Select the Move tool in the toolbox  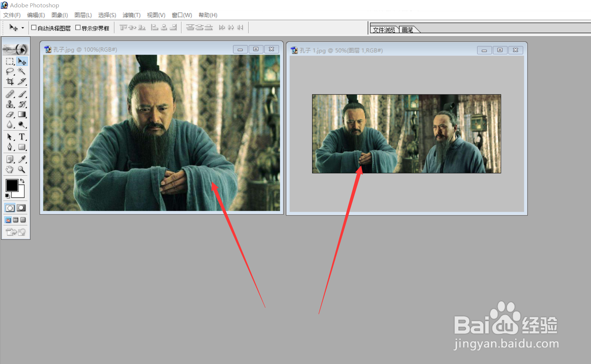click(22, 61)
